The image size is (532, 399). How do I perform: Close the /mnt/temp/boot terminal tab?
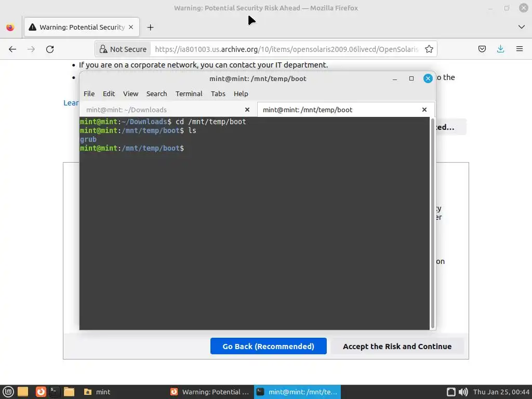tap(424, 110)
